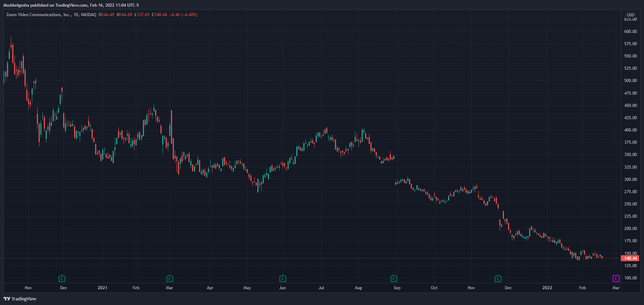The height and width of the screenshot is (305, 644).
Task: Click the NASDAQ exchange label
Action: click(88, 15)
